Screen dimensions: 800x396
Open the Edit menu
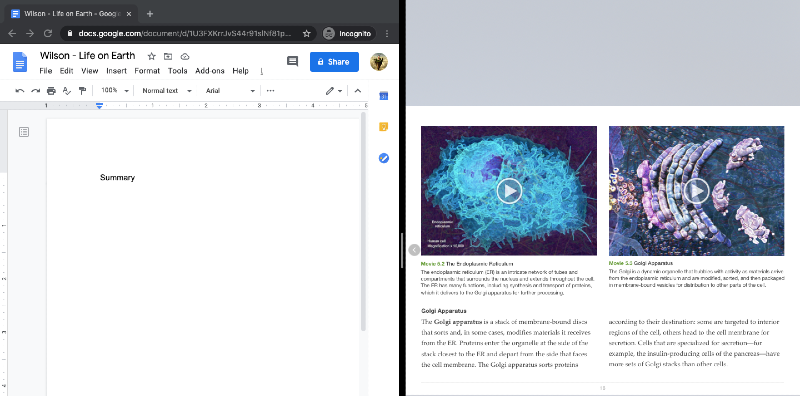tap(66, 71)
